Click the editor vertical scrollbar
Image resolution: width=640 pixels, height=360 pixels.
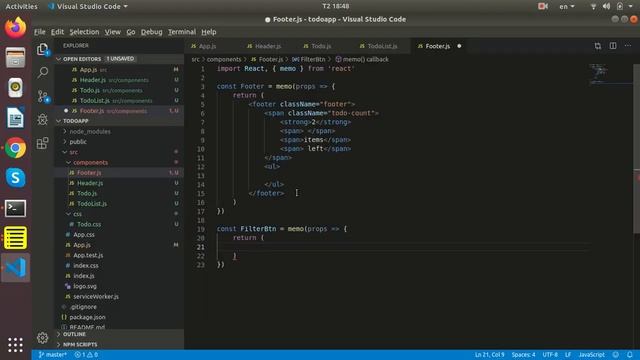click(x=636, y=148)
